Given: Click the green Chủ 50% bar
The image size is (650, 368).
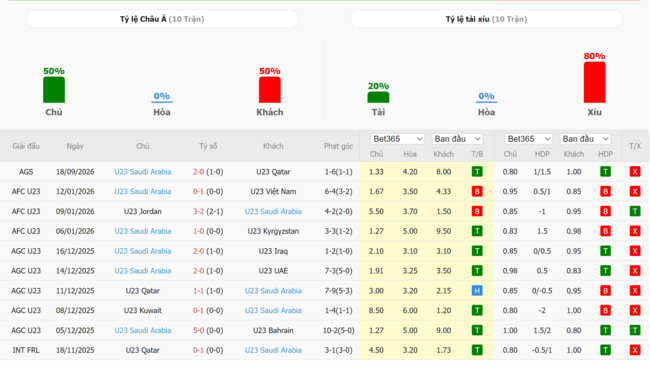Looking at the screenshot, I should (54, 90).
